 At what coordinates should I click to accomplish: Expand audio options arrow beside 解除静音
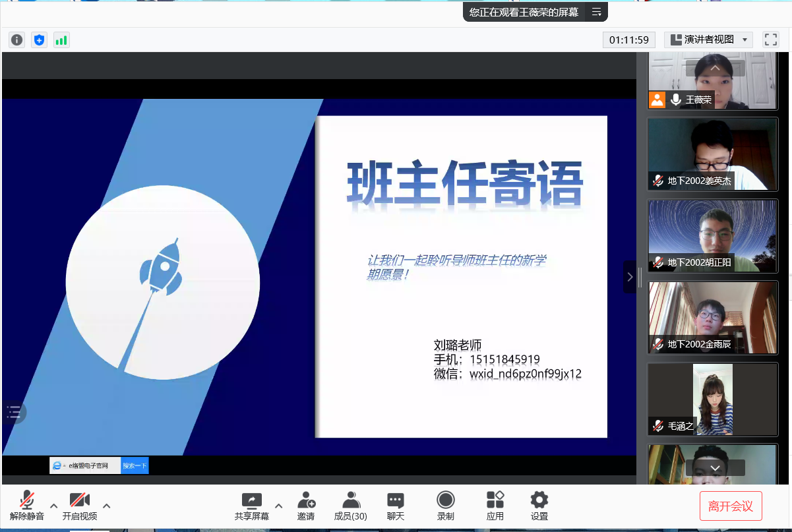(54, 506)
